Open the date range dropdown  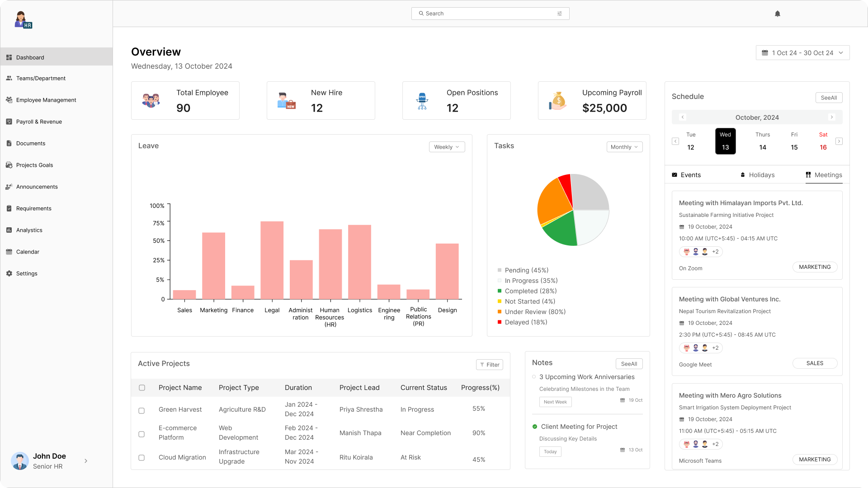tap(803, 53)
